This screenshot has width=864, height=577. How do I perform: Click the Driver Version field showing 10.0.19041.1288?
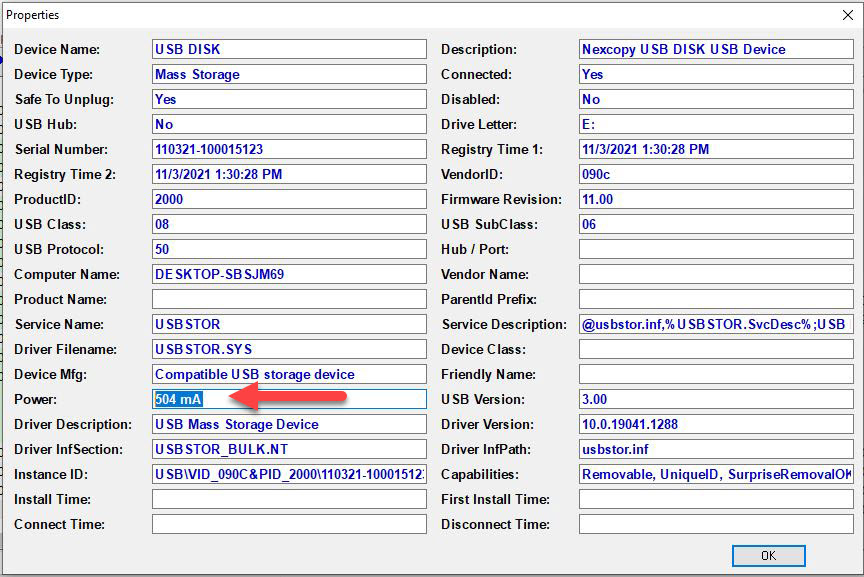[716, 424]
